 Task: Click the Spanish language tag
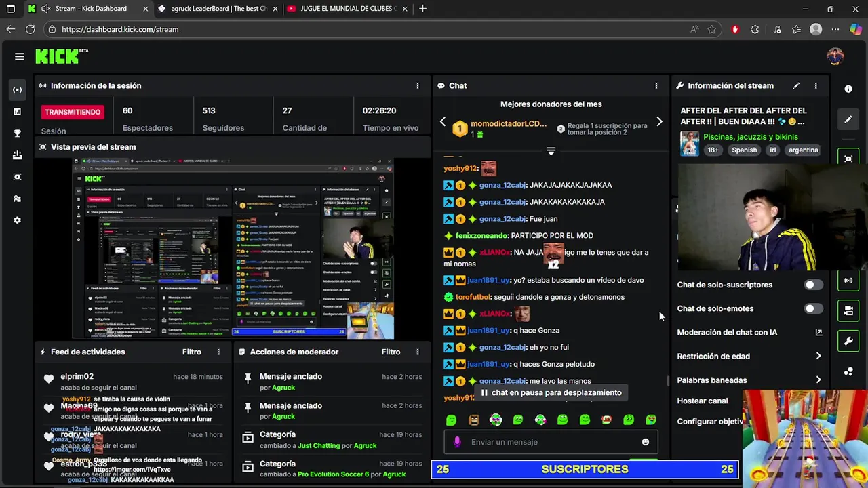744,150
